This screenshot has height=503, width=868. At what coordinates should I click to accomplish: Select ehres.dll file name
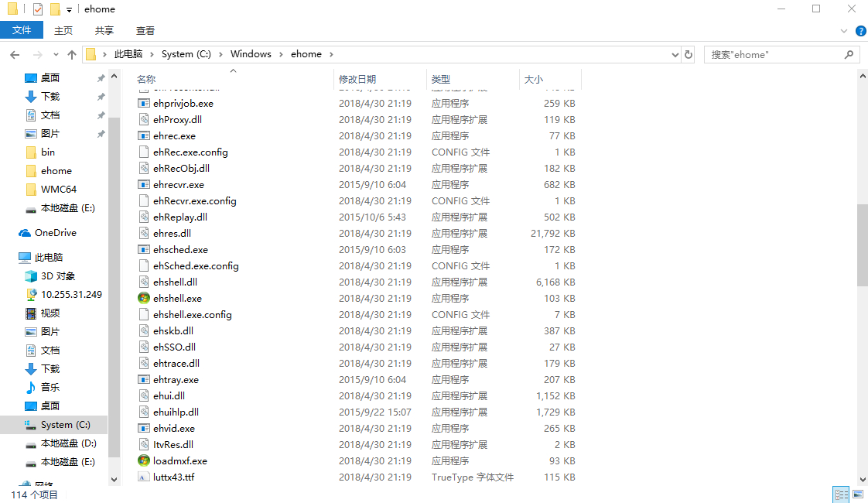(x=173, y=233)
